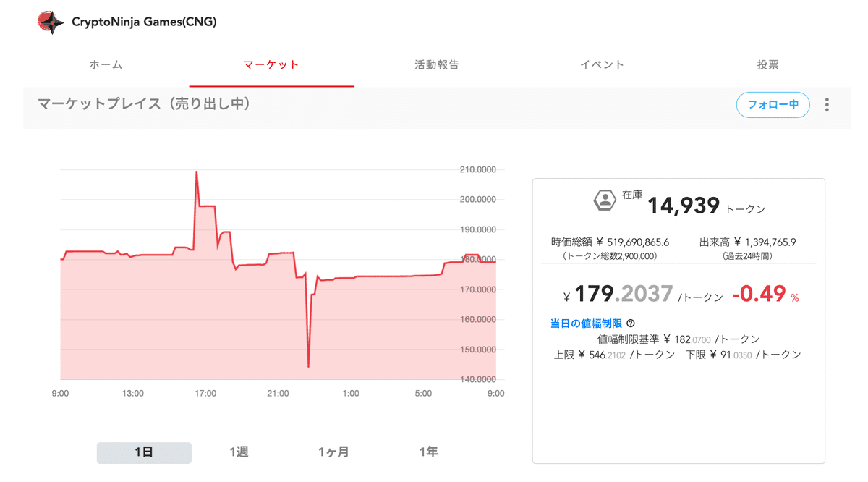The height and width of the screenshot is (482, 868).
Task: Go to the ホーム tab
Action: tap(106, 64)
